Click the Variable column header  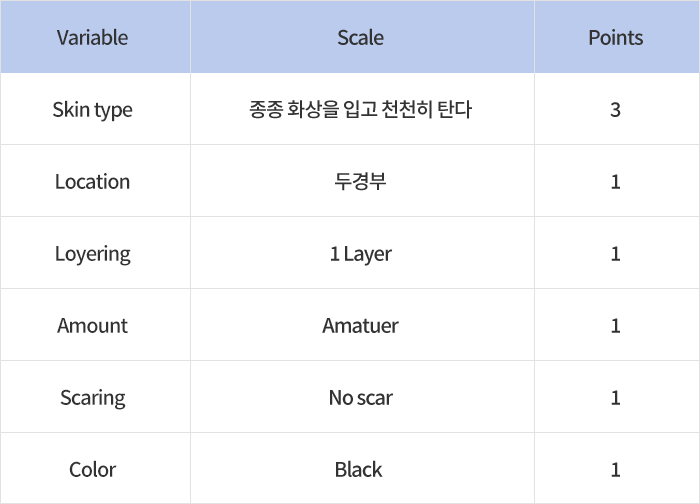[x=92, y=38]
